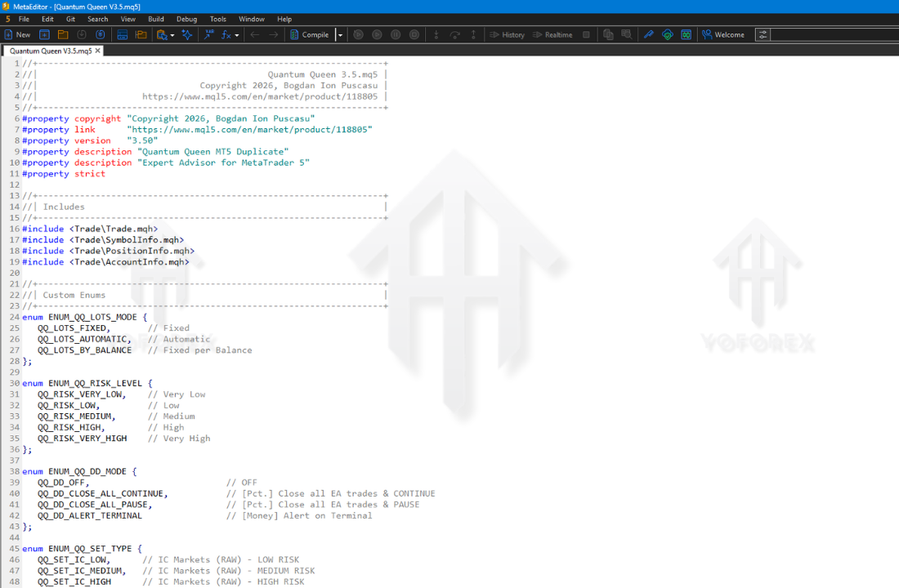Open the paste options dropdown
Screen dimensions: 899x588
[x=171, y=34]
